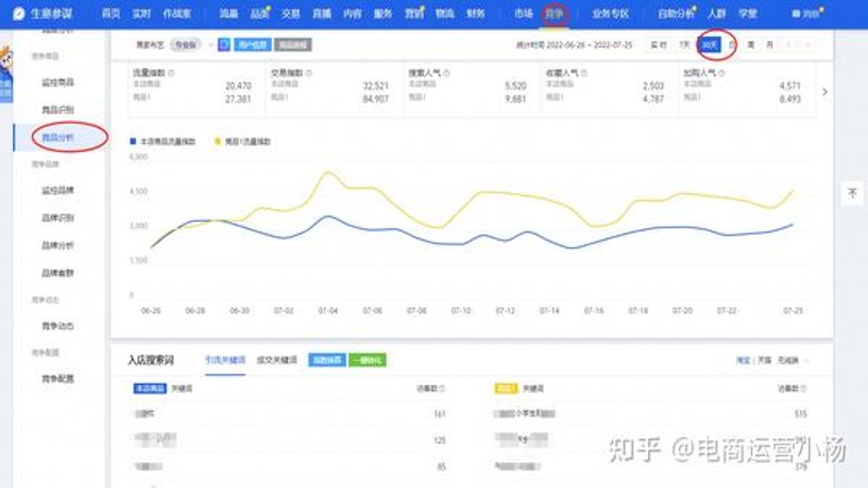Click the blue button beside the square icon
Viewport: 868px width, 488px height.
coord(253,45)
